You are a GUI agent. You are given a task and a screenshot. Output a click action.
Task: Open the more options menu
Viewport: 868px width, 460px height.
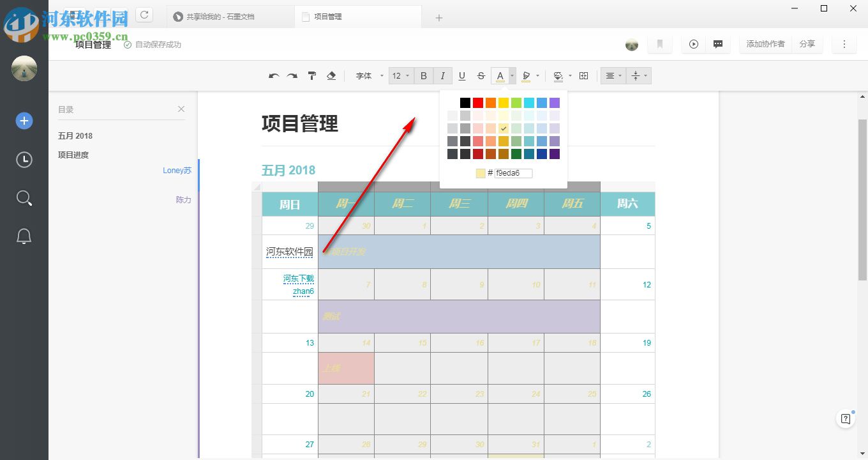coord(844,44)
